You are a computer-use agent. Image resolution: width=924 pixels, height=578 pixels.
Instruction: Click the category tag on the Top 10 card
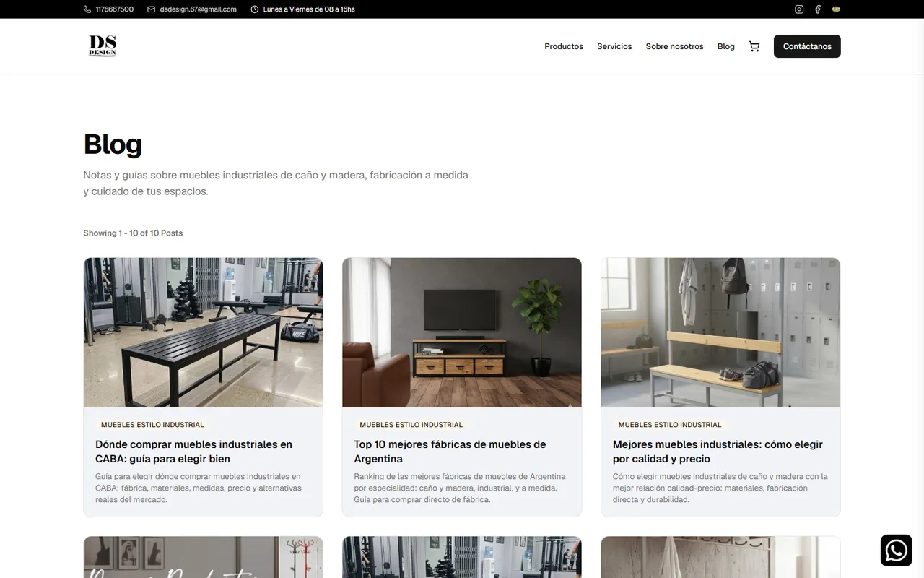tap(411, 425)
